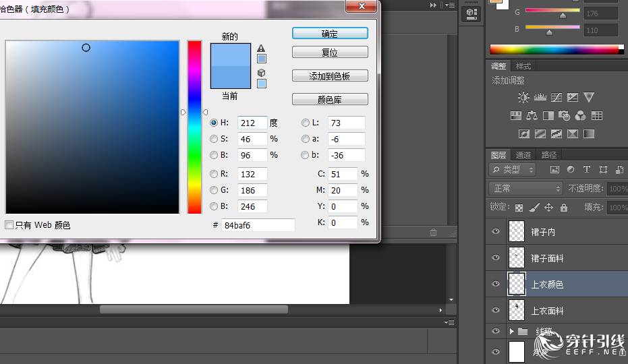The image size is (628, 364).
Task: Add a Photo Filter adjustment (camera icon)
Action: (x=564, y=116)
